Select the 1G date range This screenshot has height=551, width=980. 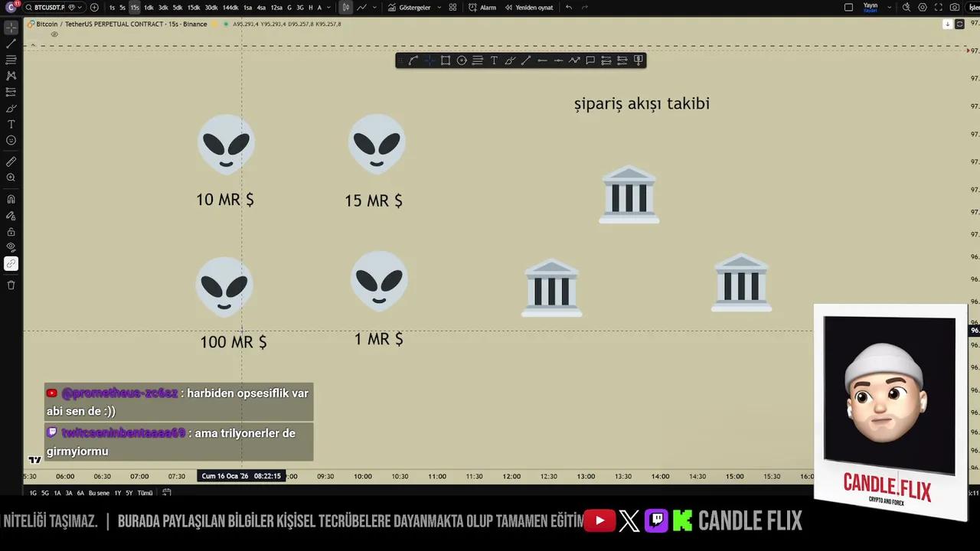point(33,493)
